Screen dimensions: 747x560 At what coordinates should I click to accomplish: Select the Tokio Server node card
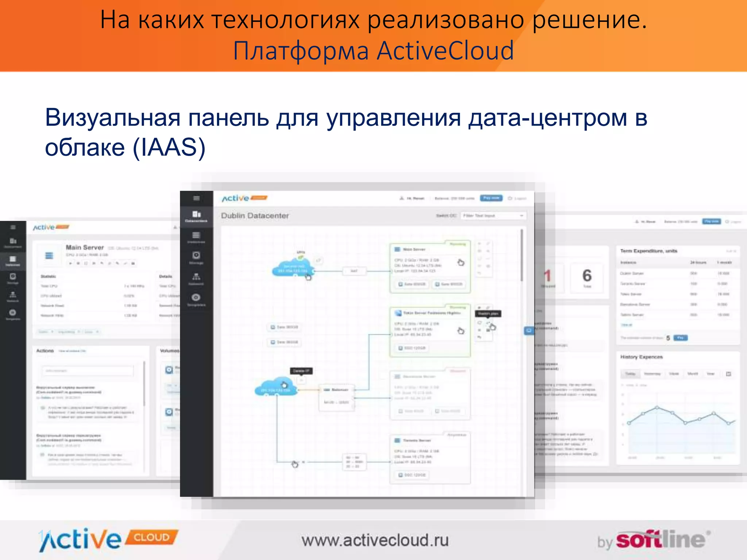[x=430, y=331]
